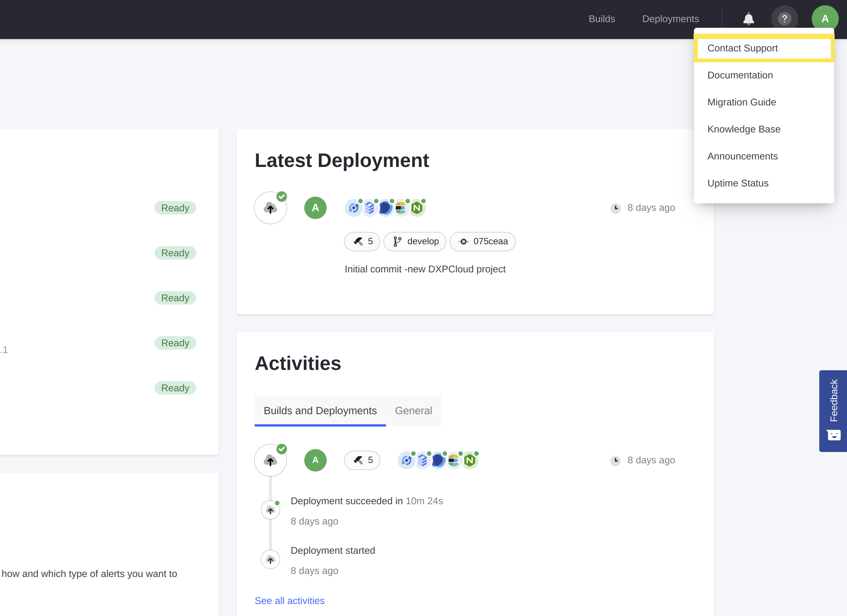Click Contact Support menu item
Viewport: 847px width, 616px height.
[764, 48]
